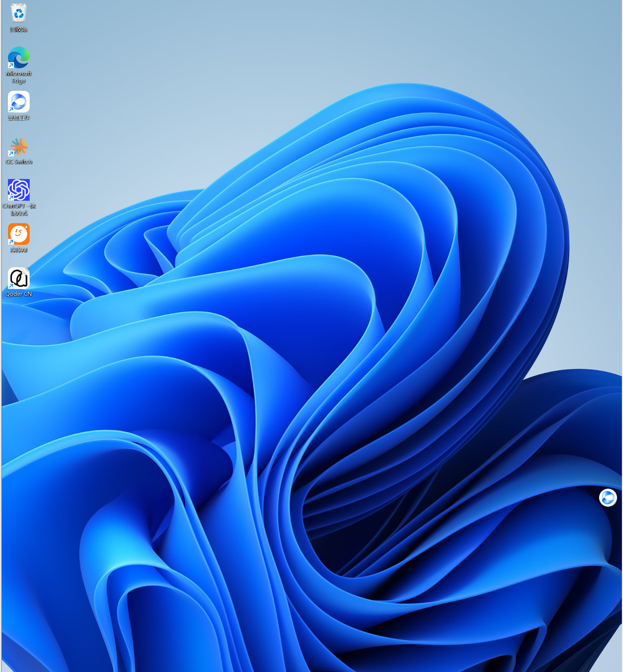This screenshot has width=623, height=672.
Task: Select the 豆包工作 desktop shortcut icon
Action: tap(18, 102)
